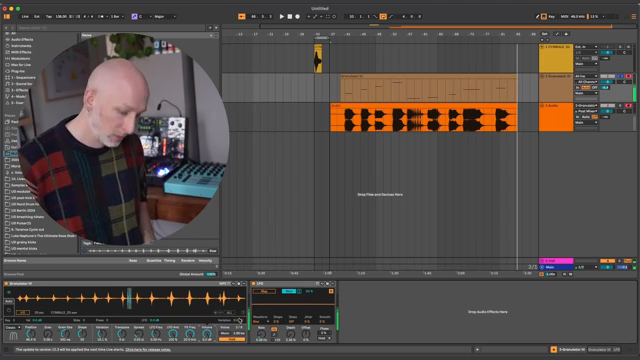640x360 pixels.
Task: Toggle the browser show/hide icon top-left
Action: click(x=7, y=16)
